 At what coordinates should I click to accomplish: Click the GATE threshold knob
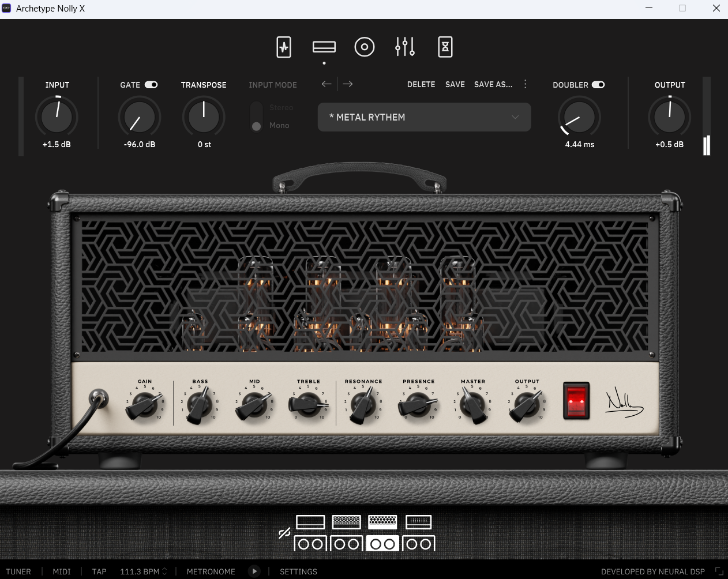(140, 116)
